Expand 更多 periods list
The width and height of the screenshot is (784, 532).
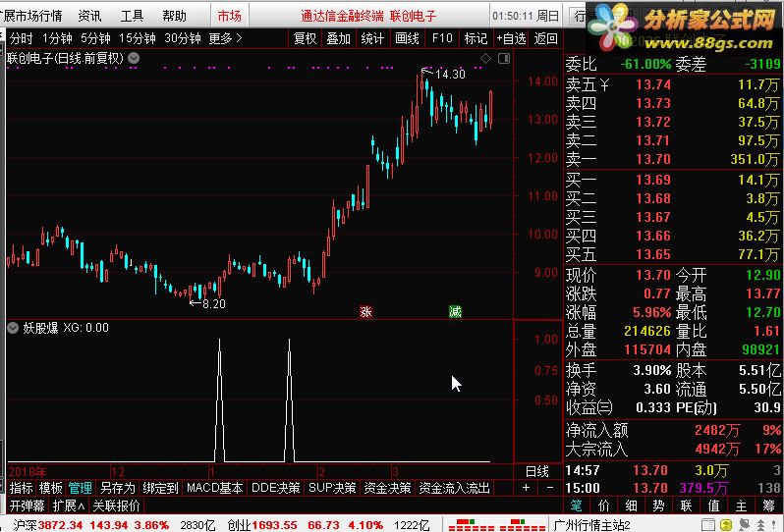pos(225,38)
